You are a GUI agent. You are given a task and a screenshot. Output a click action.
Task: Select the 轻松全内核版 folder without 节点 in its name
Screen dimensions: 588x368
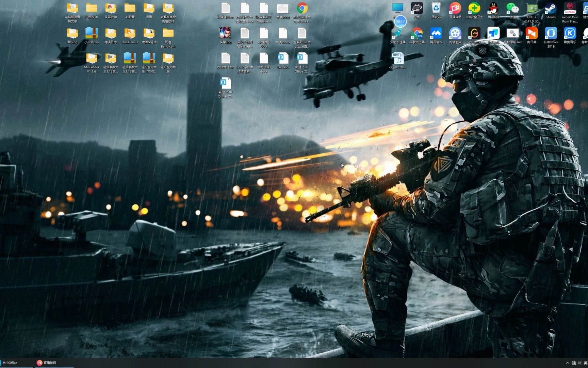[x=168, y=63]
